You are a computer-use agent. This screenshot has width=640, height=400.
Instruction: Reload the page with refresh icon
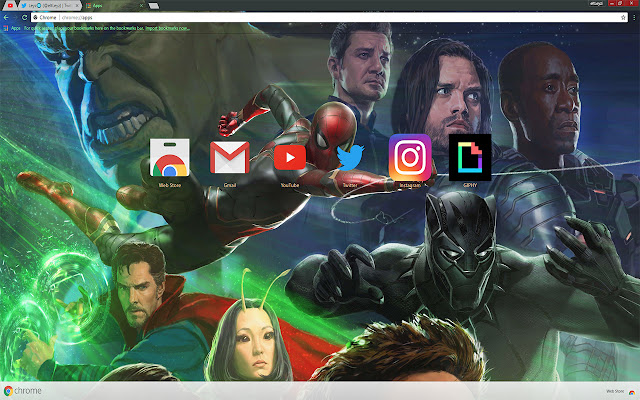click(24, 18)
